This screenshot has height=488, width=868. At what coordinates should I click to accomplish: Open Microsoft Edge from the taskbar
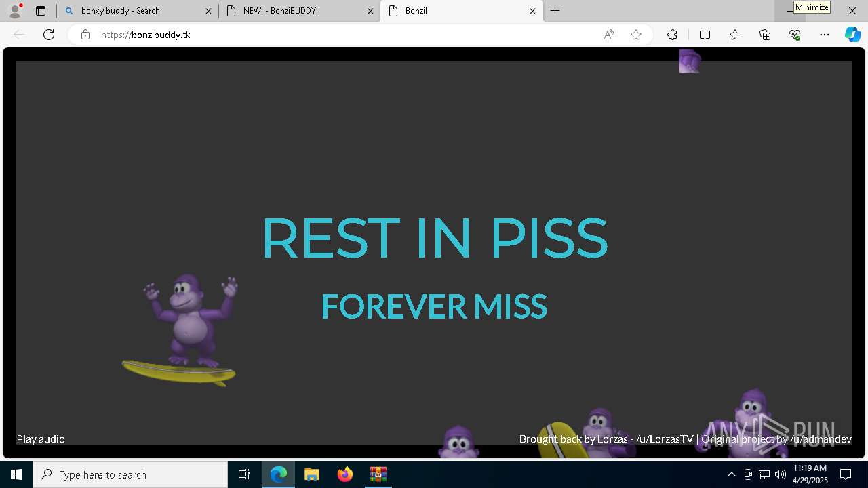tap(279, 474)
